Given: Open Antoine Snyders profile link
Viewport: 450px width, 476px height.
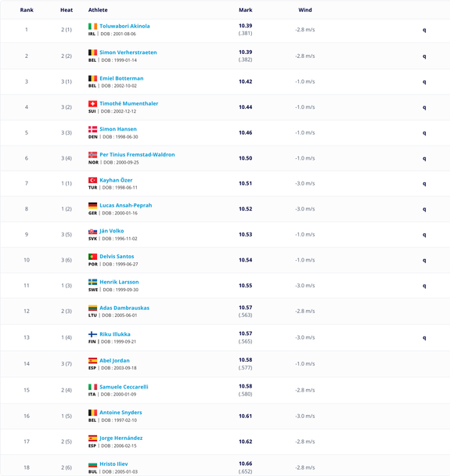Looking at the screenshot, I should click(x=121, y=413).
